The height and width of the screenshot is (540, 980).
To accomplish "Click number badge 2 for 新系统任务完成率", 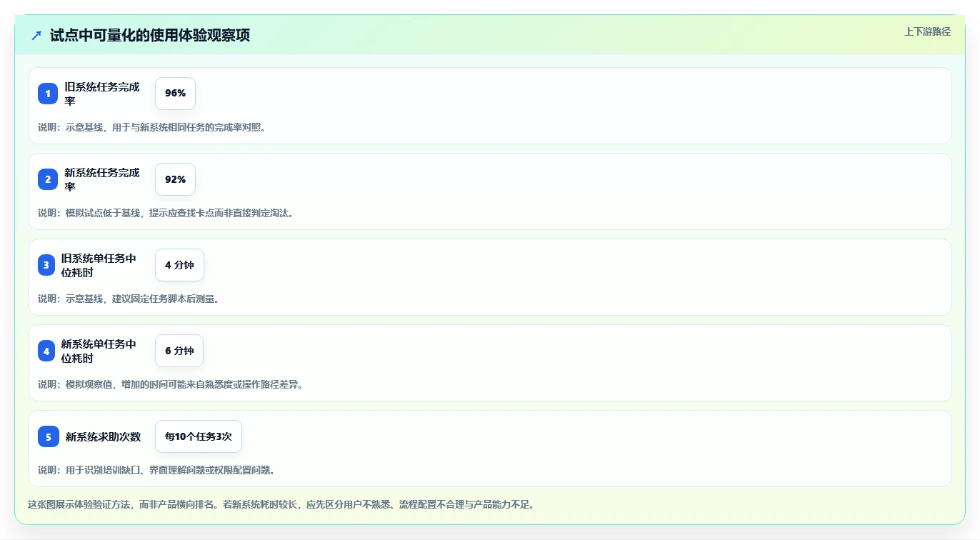I will [x=48, y=179].
